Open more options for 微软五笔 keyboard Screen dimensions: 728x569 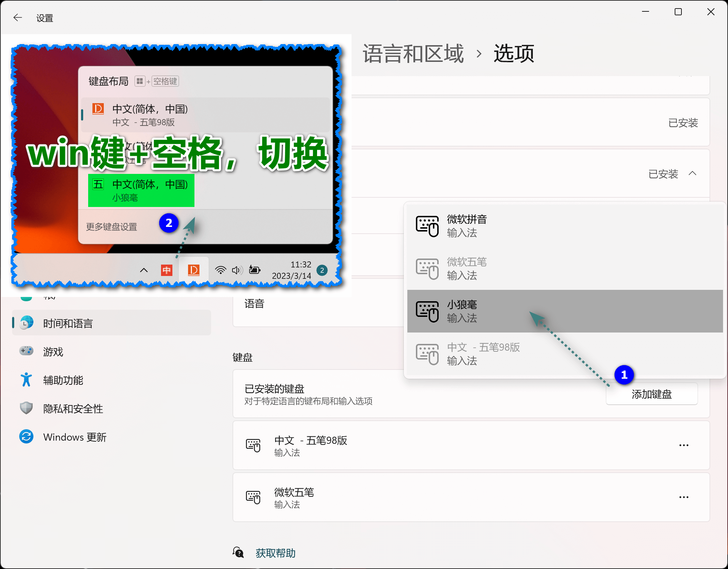point(684,497)
